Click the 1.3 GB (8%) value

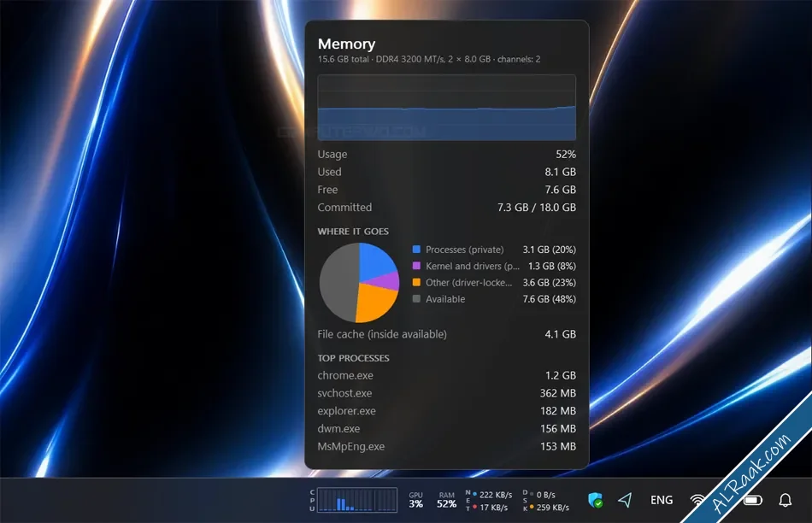(x=551, y=266)
